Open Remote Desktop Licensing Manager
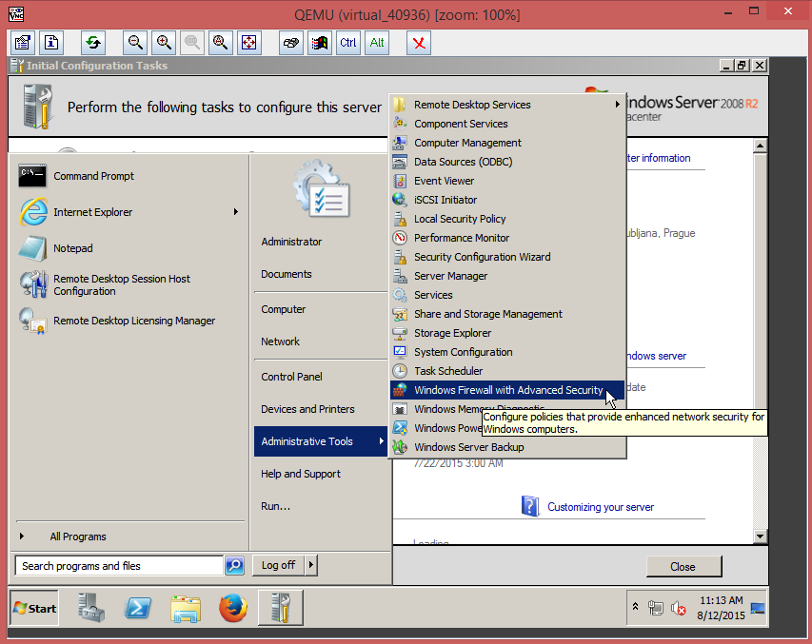 click(x=129, y=321)
